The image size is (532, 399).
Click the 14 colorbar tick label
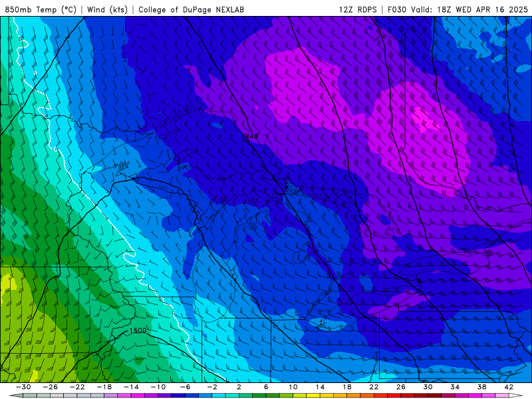coord(320,387)
